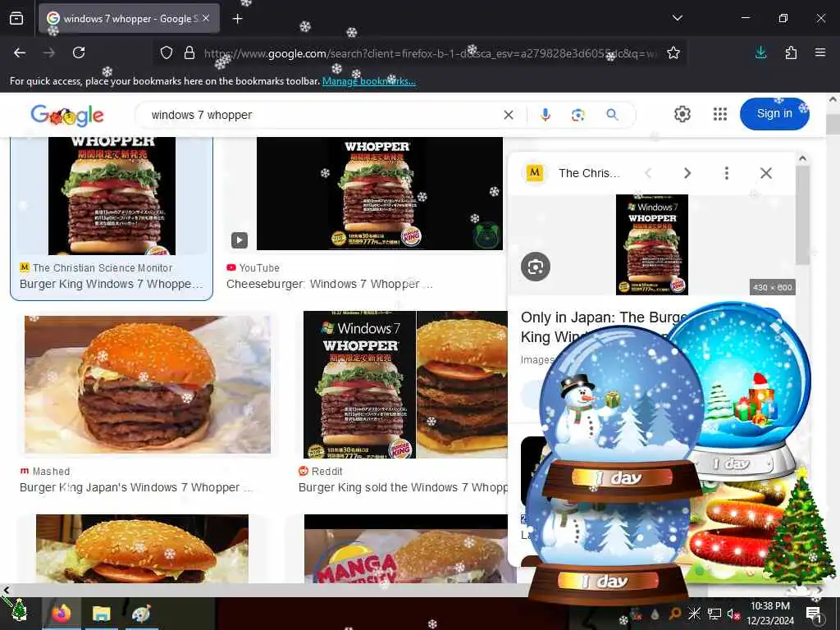Open The Chris... source site header
The height and width of the screenshot is (630, 840).
(x=572, y=173)
